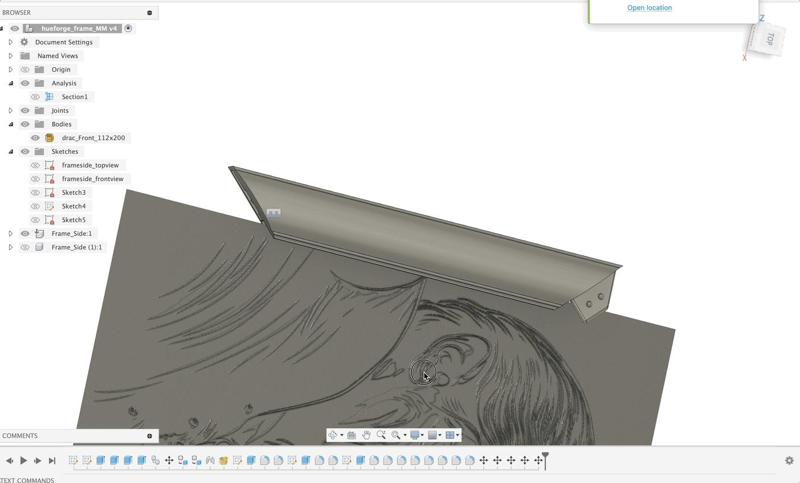Toggle visibility of Section1 analysis
The image size is (800, 483).
click(x=35, y=97)
